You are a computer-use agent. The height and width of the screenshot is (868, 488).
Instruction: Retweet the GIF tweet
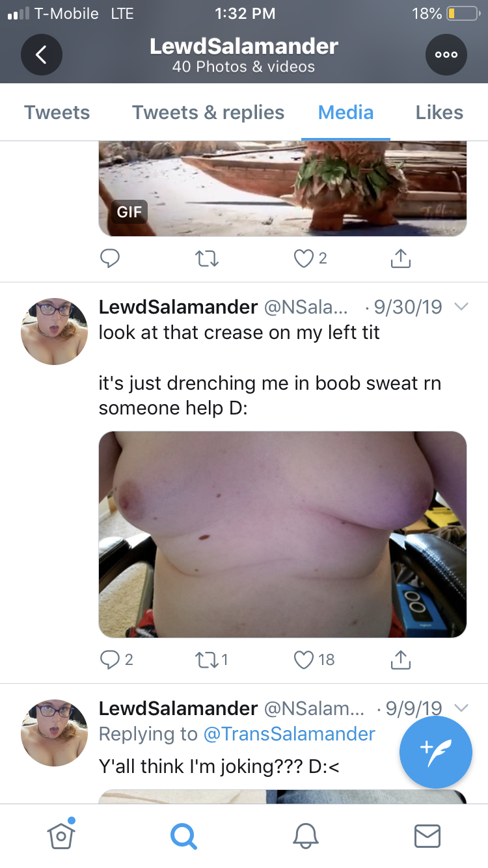coord(207,259)
